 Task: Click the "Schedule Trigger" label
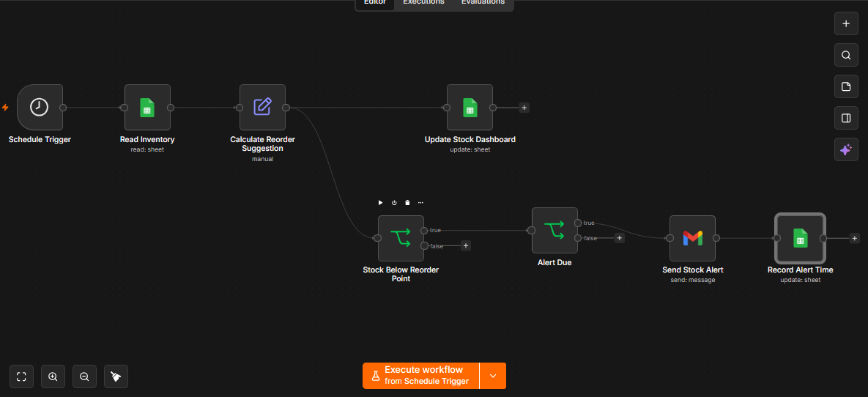[x=40, y=139]
